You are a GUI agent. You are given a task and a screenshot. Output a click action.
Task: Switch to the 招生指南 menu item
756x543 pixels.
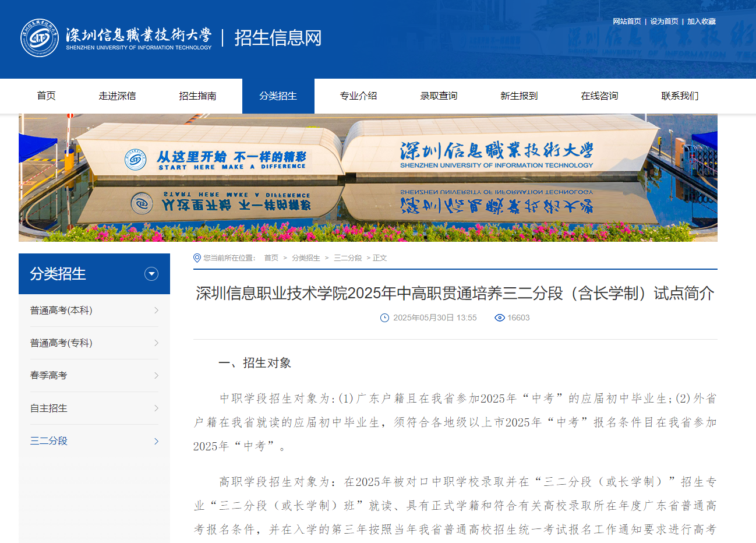click(199, 96)
